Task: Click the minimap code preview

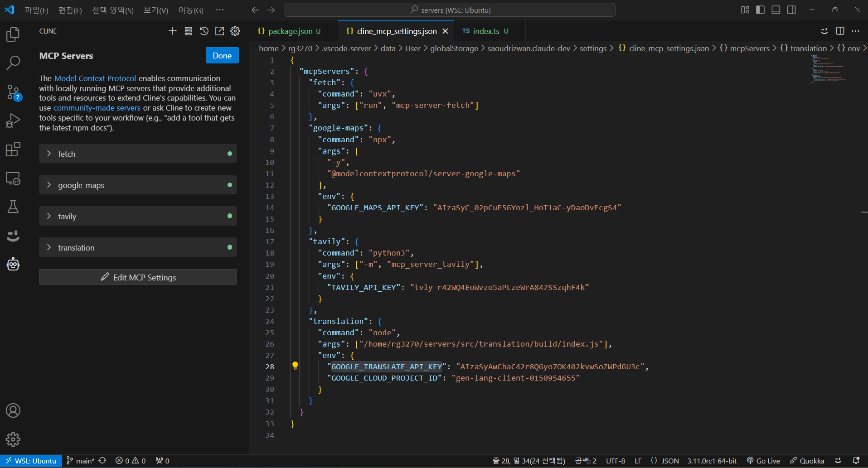Action: coord(828,69)
